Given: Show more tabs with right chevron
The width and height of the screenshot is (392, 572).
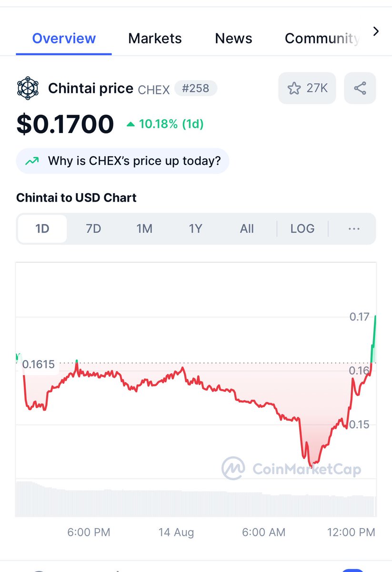Looking at the screenshot, I should click(x=376, y=31).
